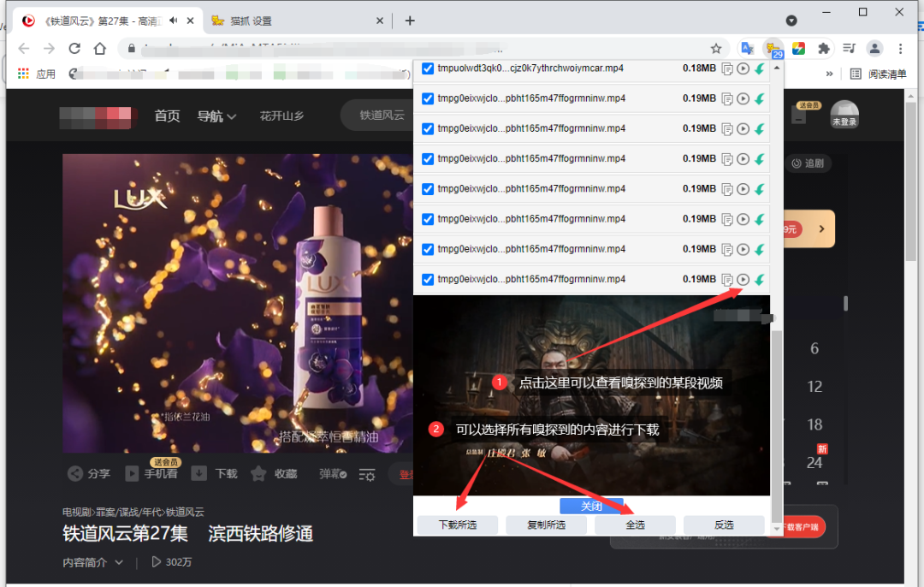Click 全选 to select all files
Viewport: 924px width, 587px height.
635,525
